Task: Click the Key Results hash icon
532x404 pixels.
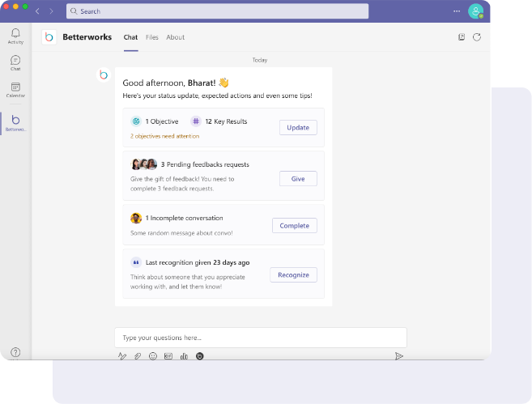Action: click(196, 121)
